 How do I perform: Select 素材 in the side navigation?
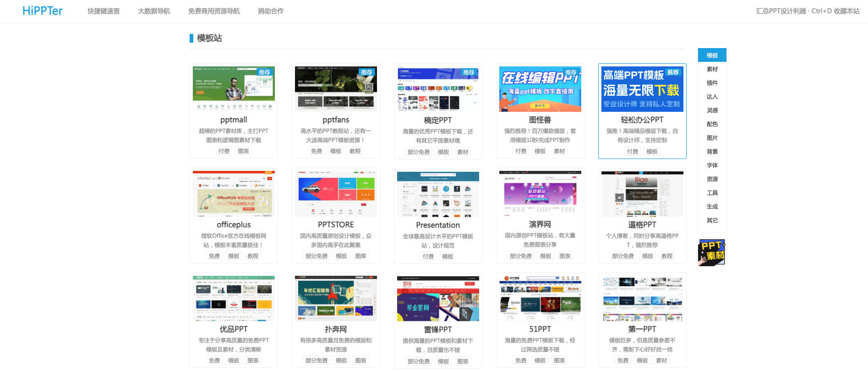(x=712, y=69)
